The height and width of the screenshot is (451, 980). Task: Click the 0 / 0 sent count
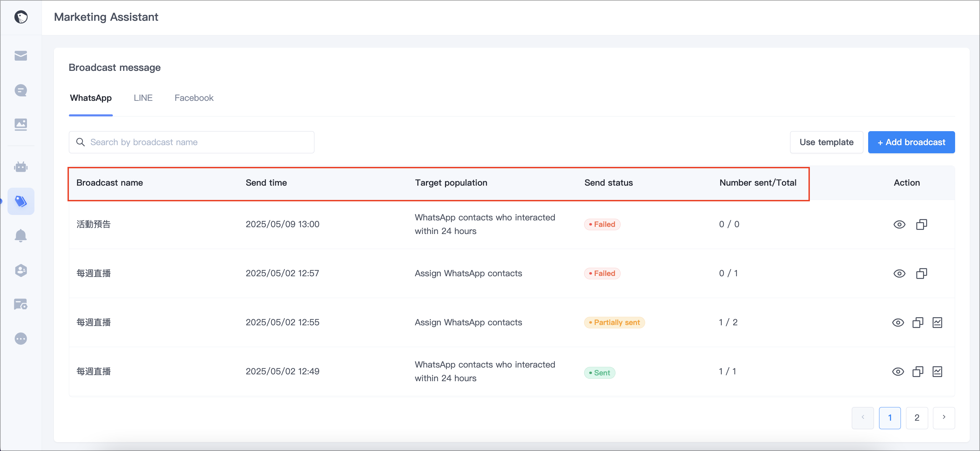729,224
